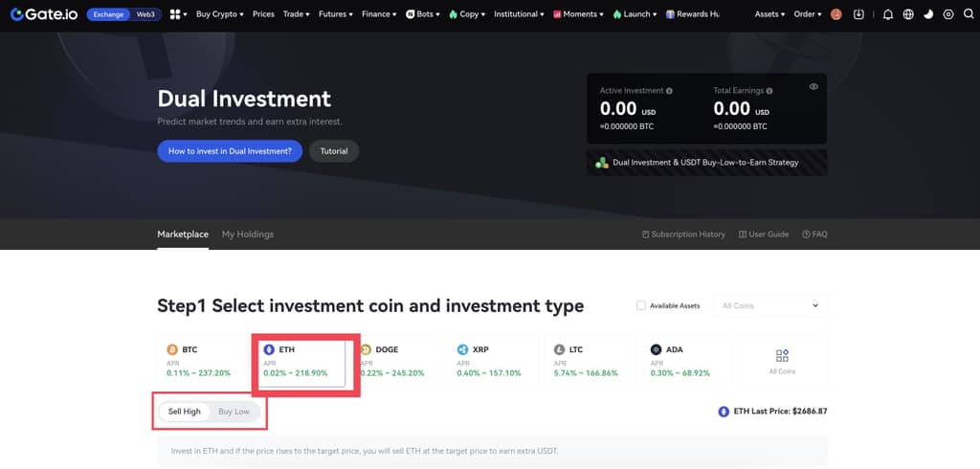The width and height of the screenshot is (980, 469).
Task: Open the Assets dropdown
Action: click(x=769, y=14)
